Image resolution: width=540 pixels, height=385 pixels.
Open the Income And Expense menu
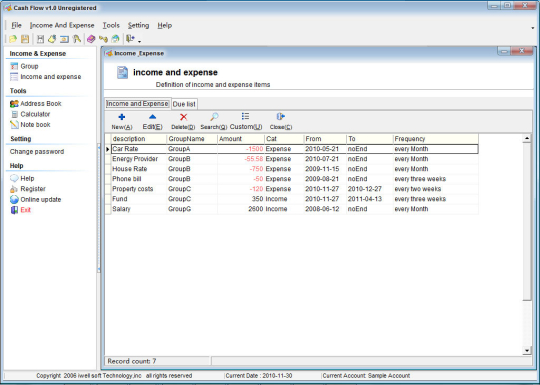click(x=62, y=25)
